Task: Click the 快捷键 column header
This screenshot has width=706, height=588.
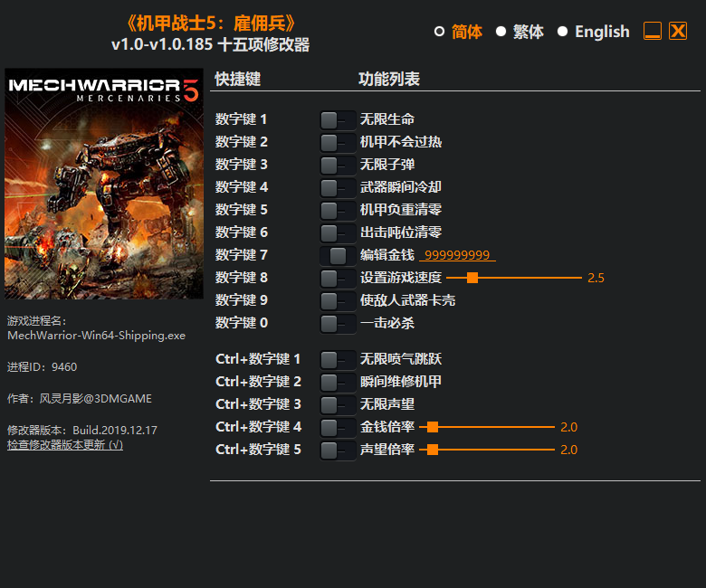Action: click(238, 80)
